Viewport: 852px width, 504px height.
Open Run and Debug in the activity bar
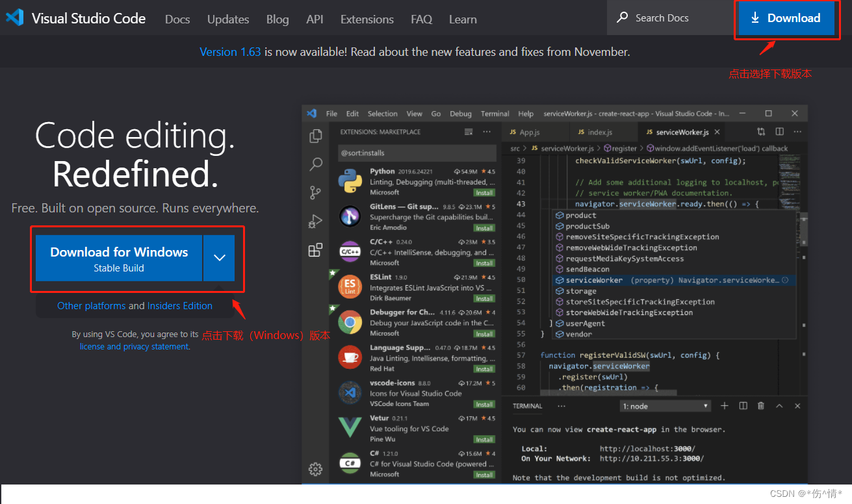click(316, 221)
